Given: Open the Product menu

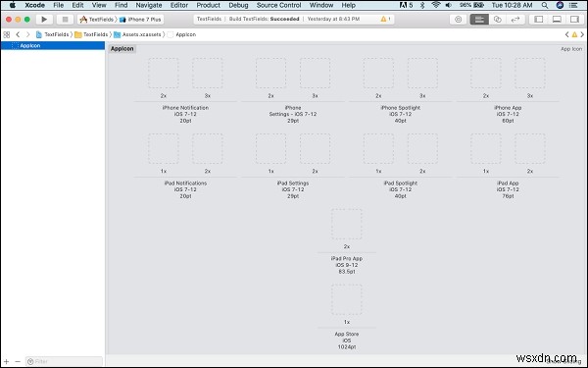Looking at the screenshot, I should (x=208, y=5).
